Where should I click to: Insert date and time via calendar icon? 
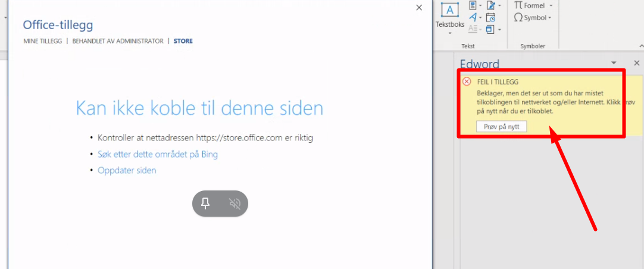pyautogui.click(x=490, y=17)
